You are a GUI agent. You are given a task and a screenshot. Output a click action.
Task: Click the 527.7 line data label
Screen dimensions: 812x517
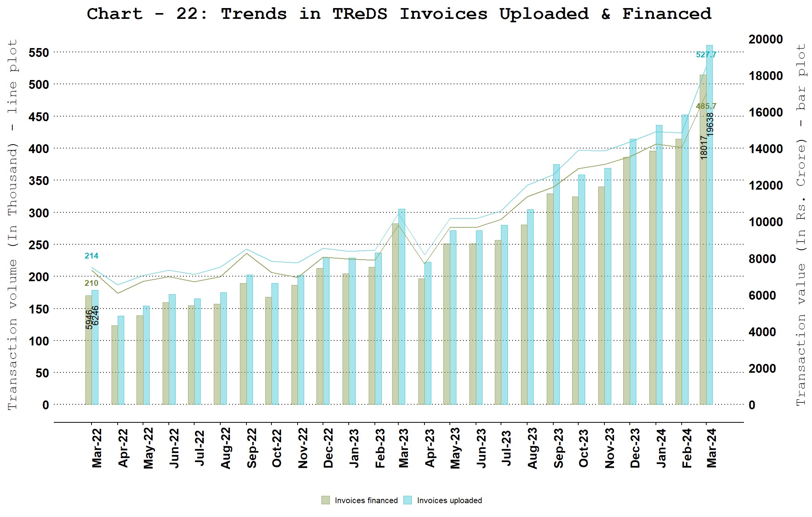click(x=706, y=55)
